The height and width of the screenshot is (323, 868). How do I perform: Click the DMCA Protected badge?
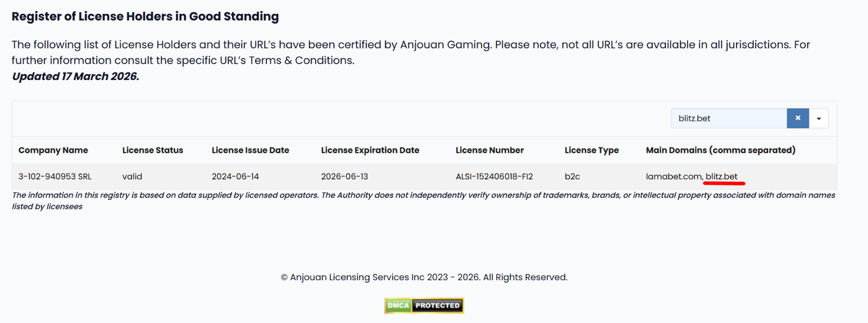[424, 306]
